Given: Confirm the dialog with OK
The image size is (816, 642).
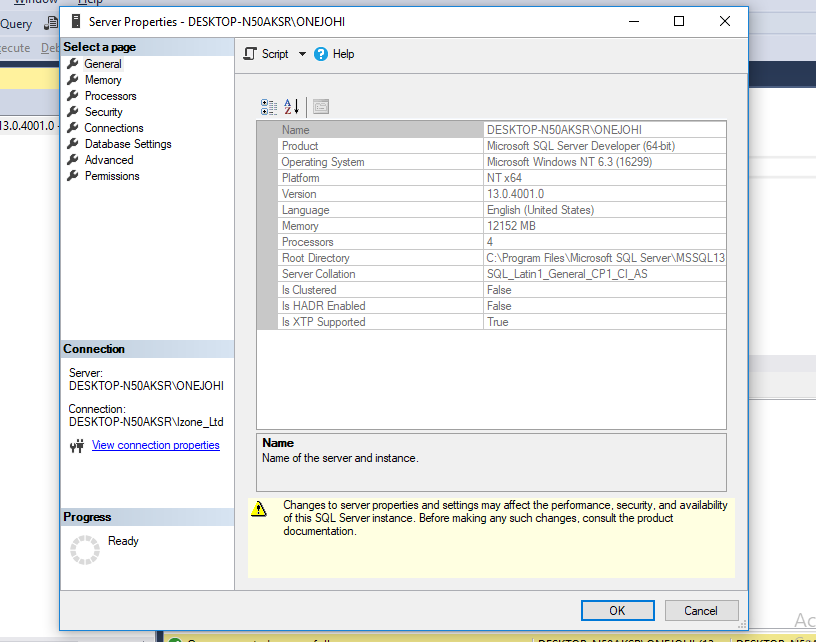Looking at the screenshot, I should coord(618,611).
